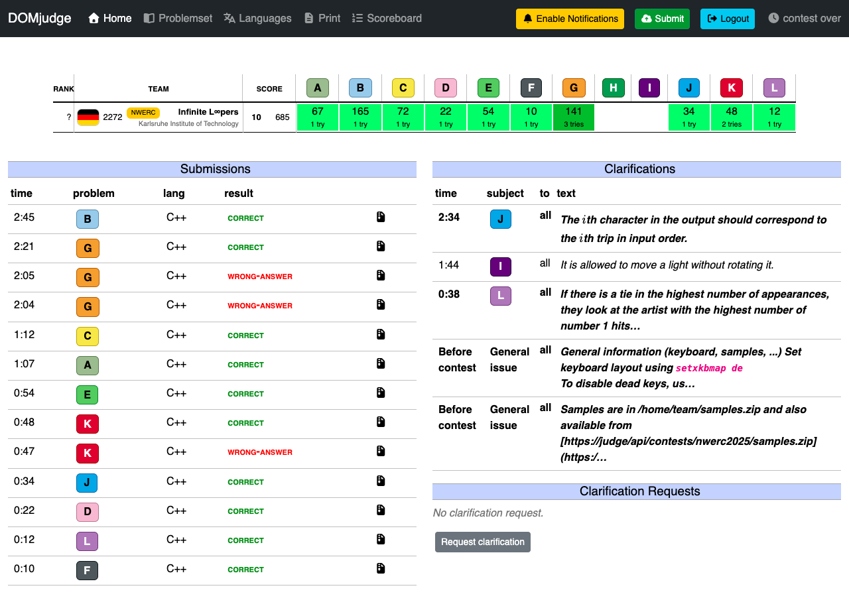Image resolution: width=849 pixels, height=616 pixels.
Task: Open source file icon for 2:21 submission
Action: click(381, 246)
